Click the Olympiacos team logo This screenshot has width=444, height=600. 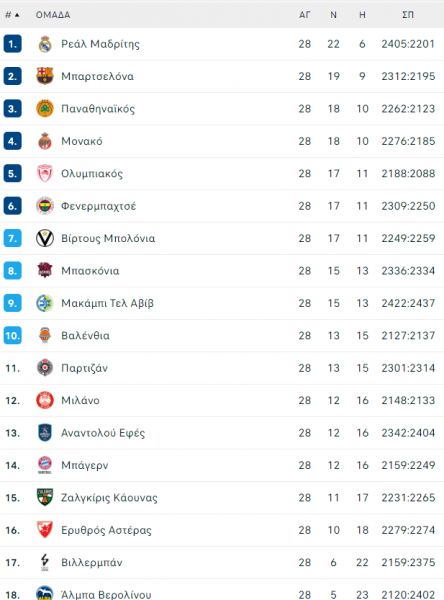point(45,173)
